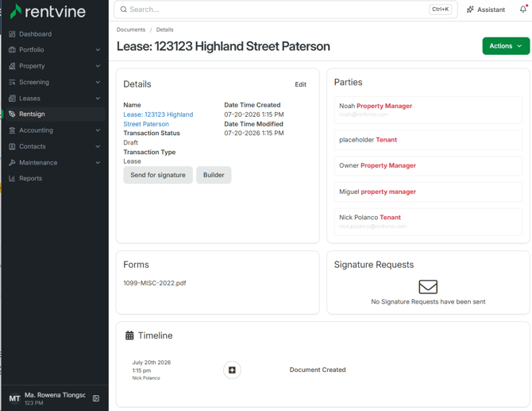Click the search magnifier icon

pyautogui.click(x=124, y=10)
